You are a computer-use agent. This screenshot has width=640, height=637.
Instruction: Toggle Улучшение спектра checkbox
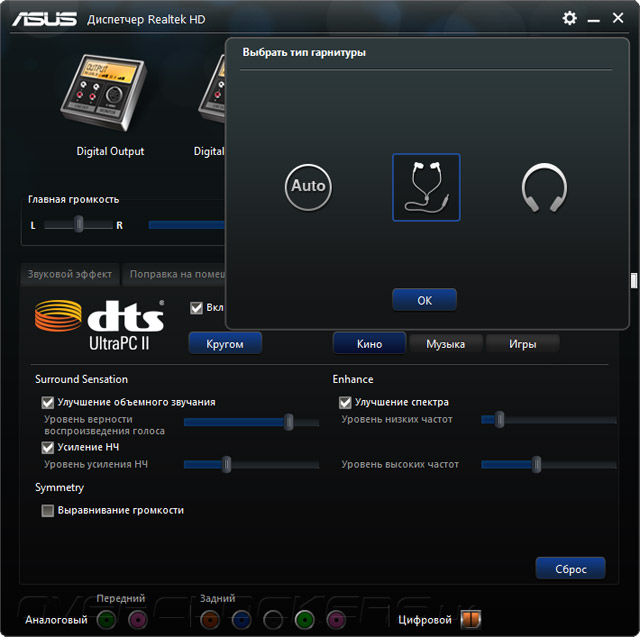click(345, 403)
